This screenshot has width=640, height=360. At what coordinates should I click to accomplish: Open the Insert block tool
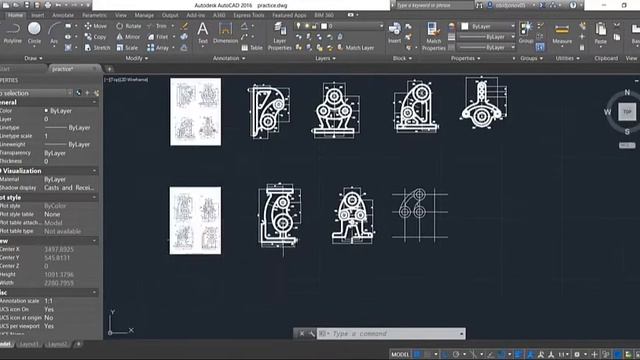394,33
